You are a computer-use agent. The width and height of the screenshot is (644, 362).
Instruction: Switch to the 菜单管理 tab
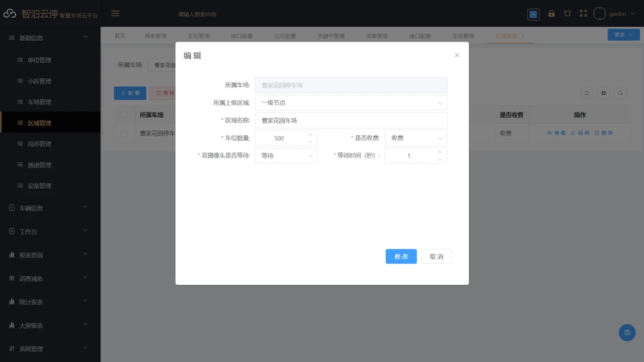pyautogui.click(x=377, y=36)
